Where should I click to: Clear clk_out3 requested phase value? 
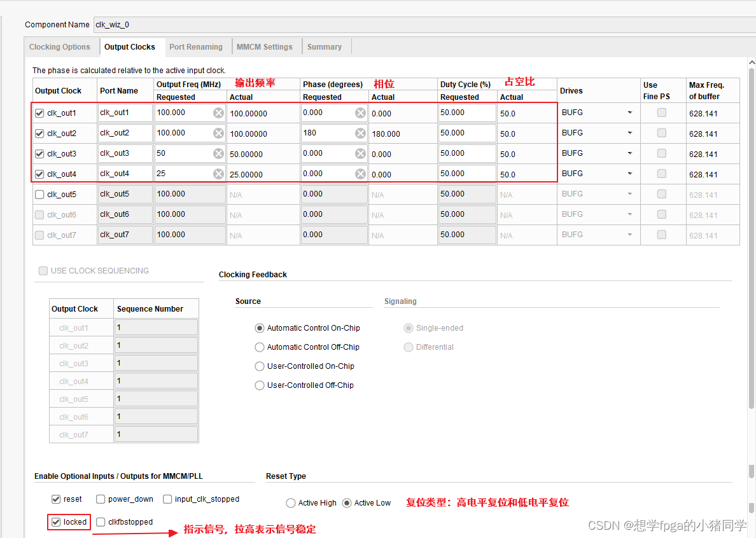[x=360, y=154]
